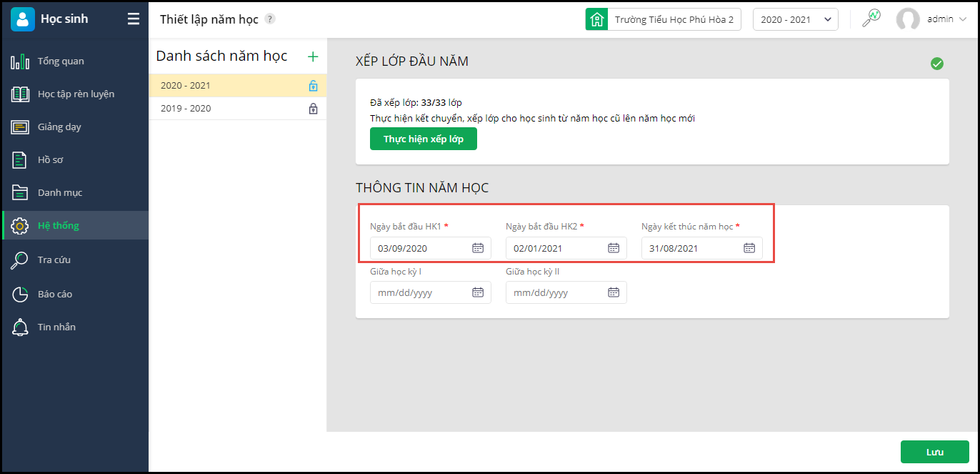Open calendar for Giữa học kỳ I

pos(478,292)
